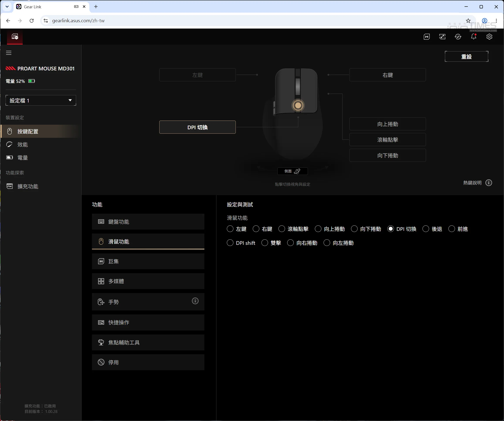Viewport: 504px width, 421px height.
Task: Click the 熱鍵說明 text link
Action: point(472,183)
